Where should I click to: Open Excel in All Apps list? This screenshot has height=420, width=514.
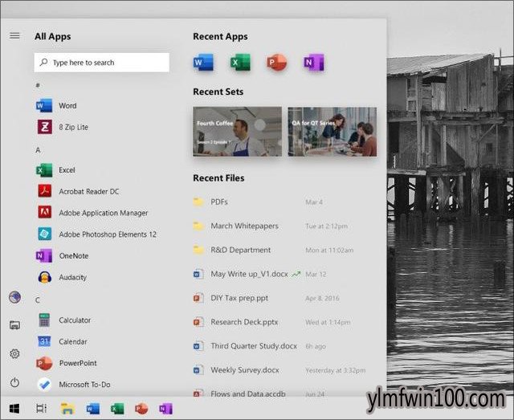55,169
